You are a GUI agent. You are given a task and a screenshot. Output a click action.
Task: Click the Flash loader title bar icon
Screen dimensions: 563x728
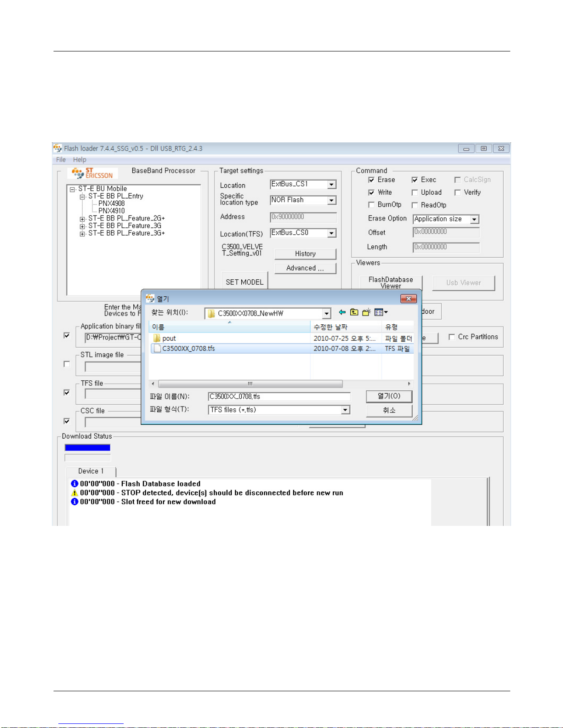57,148
